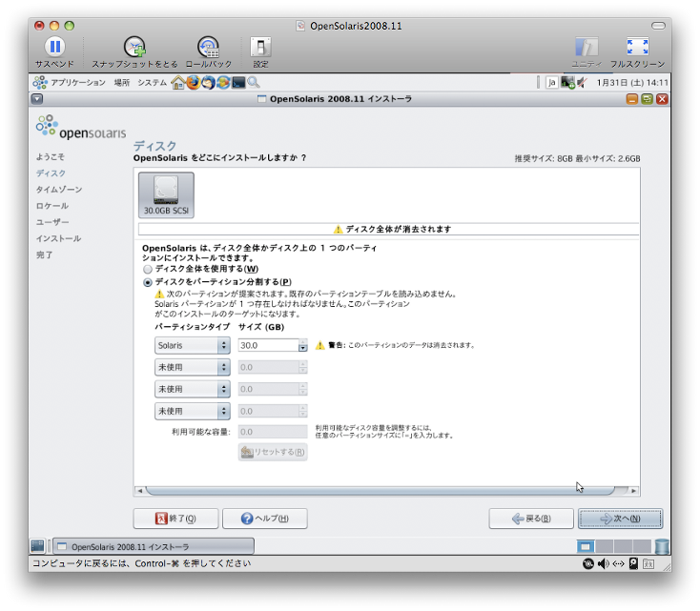Click the Rollback (ロールバック) icon

click(x=208, y=47)
